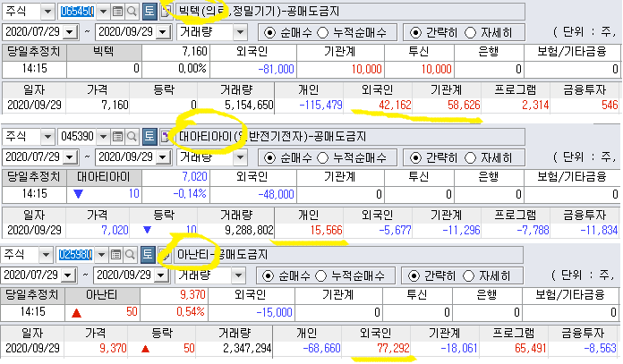
Task: Expand the 주식 market type dropdown for 빅텍
Action: pos(47,12)
